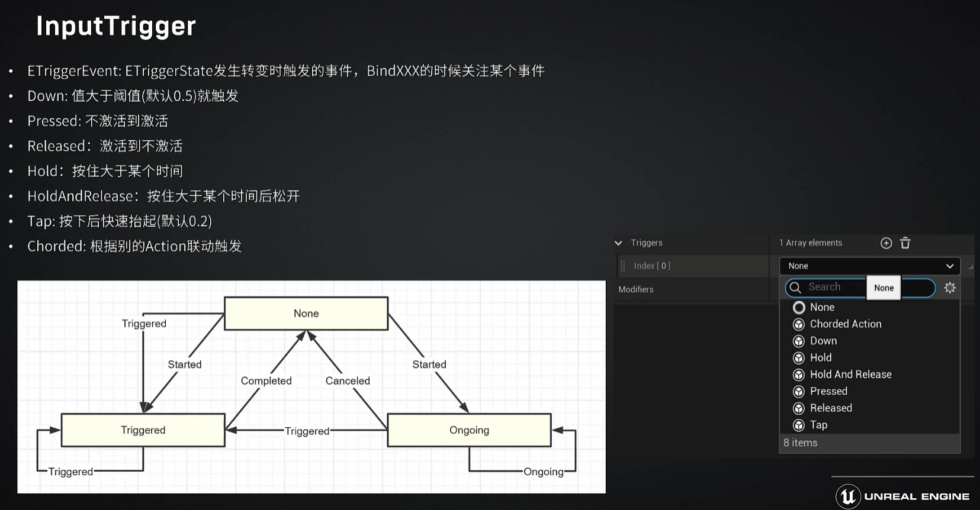Screen dimensions: 980x510
Task: Pick Pressed in the trigger list
Action: pyautogui.click(x=828, y=392)
